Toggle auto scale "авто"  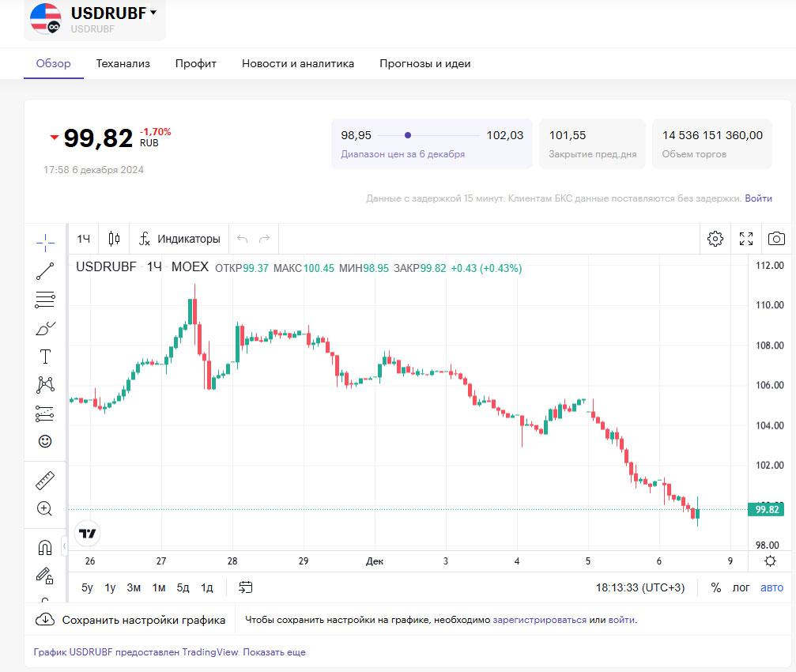click(771, 587)
